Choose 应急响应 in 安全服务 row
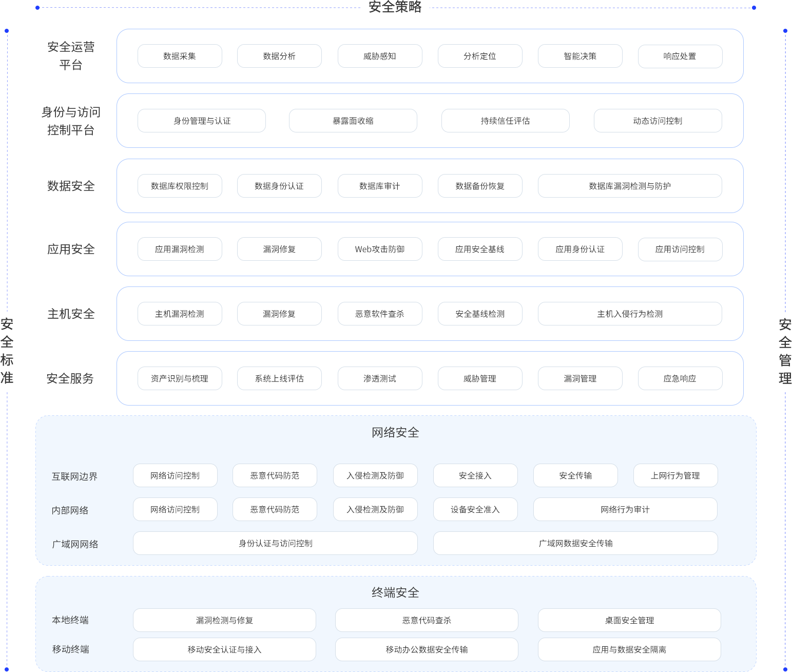Image resolution: width=792 pixels, height=672 pixels. 680,378
